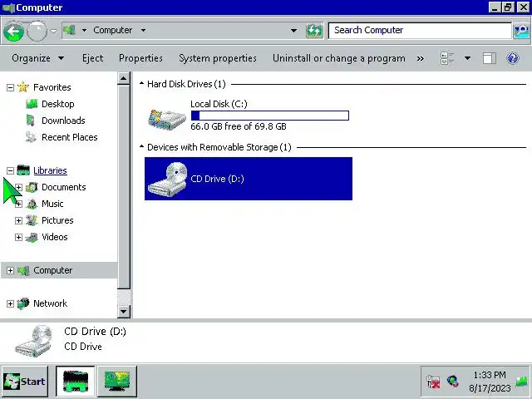Screen dimensions: 532x399
Task: Eject the selected CD drive
Action: click(x=92, y=58)
